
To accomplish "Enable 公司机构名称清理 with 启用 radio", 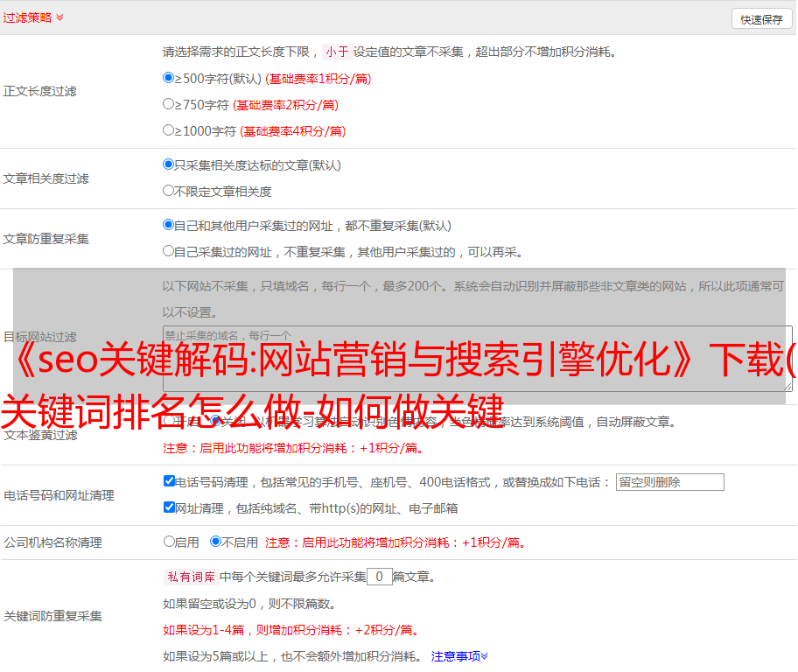I will coord(169,542).
